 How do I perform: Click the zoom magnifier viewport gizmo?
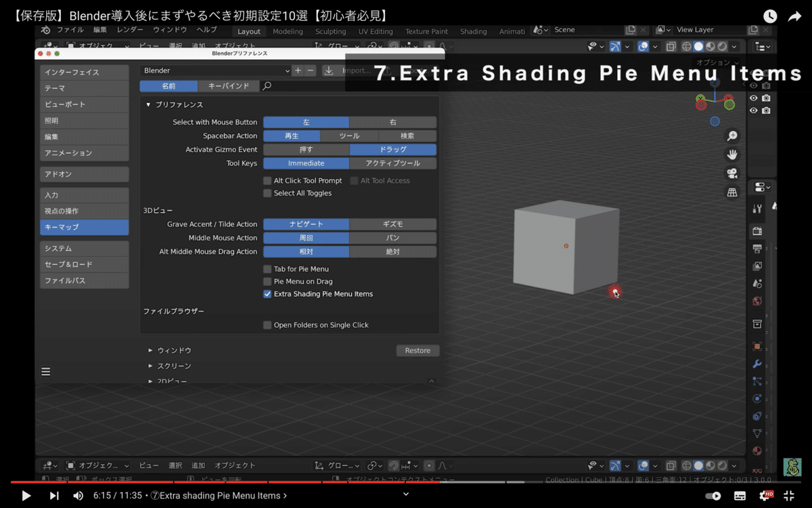coord(732,136)
